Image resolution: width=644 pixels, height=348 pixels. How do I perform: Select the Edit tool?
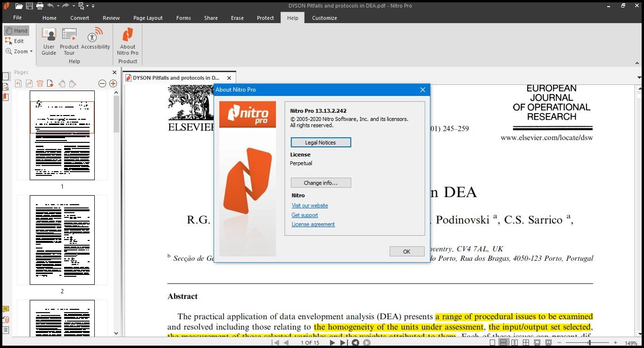coord(15,41)
